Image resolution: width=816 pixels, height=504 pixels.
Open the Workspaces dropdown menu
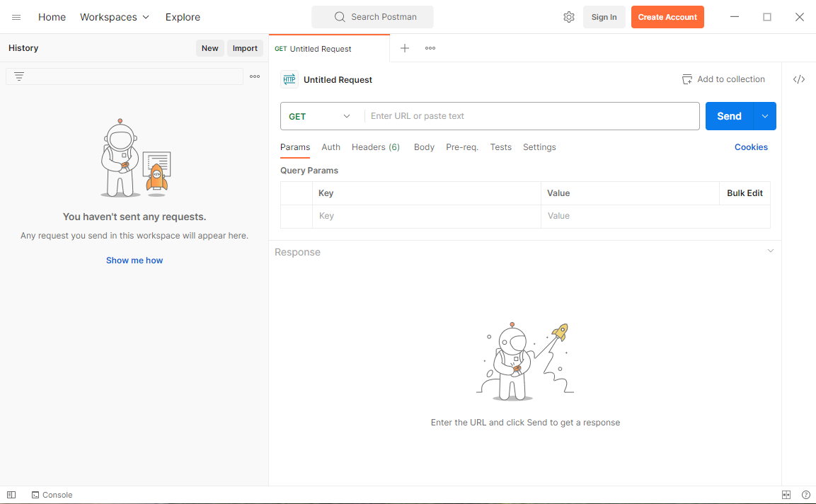115,17
